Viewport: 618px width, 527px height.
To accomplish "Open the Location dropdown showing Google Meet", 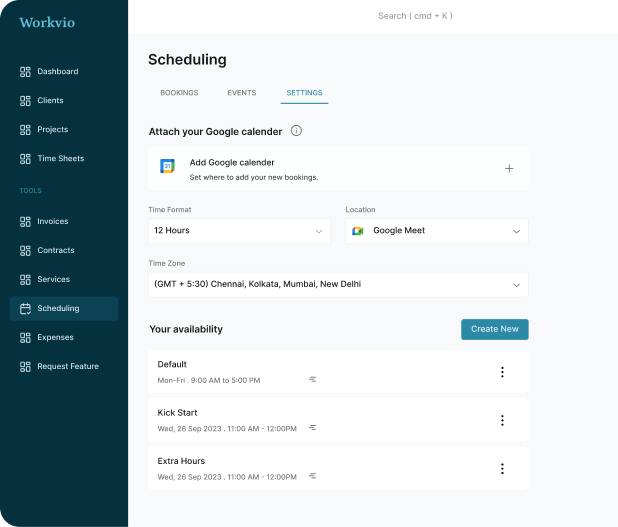I will click(436, 231).
